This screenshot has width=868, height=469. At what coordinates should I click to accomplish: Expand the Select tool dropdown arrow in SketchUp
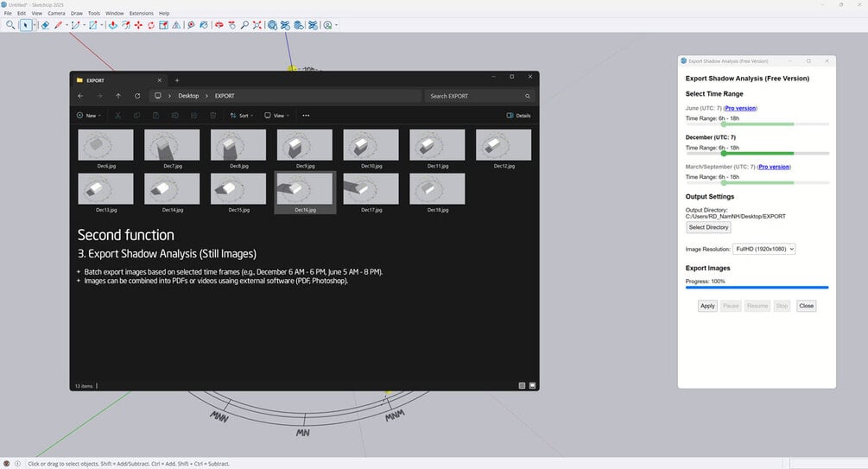[35, 25]
